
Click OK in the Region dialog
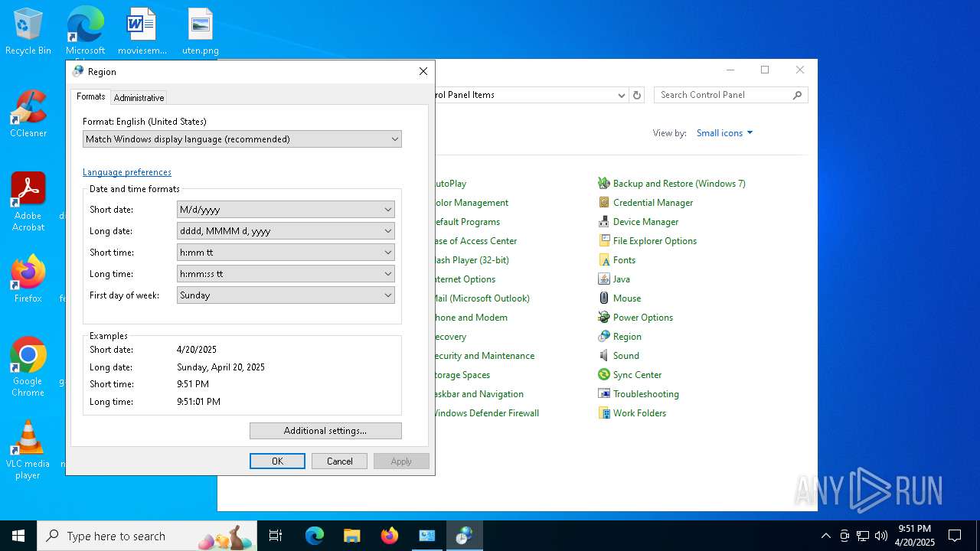click(x=277, y=461)
